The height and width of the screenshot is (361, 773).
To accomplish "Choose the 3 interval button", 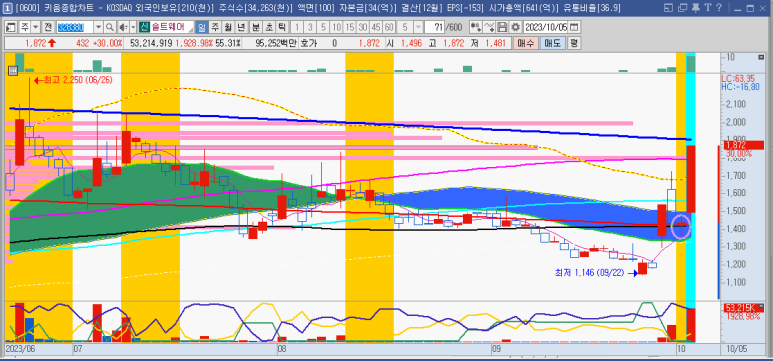I will (x=311, y=27).
